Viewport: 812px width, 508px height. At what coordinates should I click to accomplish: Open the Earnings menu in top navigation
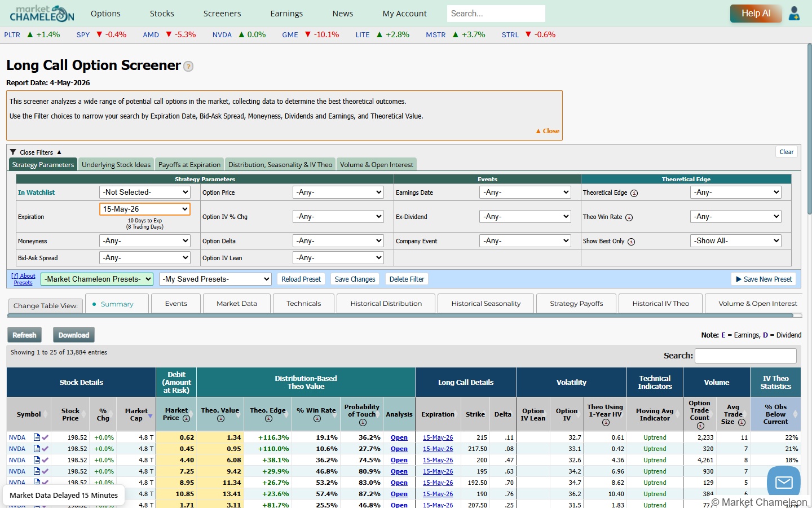(286, 14)
